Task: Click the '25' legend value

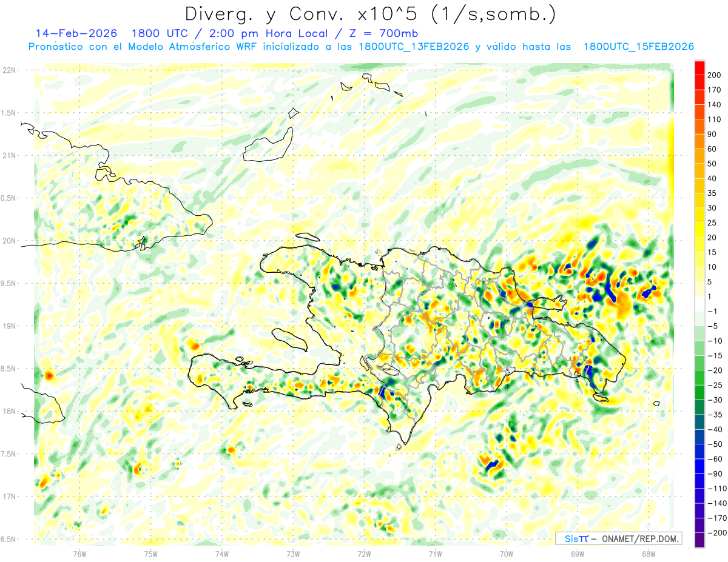Action: click(x=712, y=222)
